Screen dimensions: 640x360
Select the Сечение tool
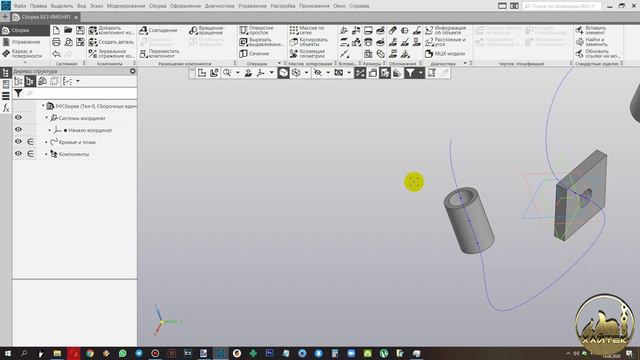[254, 53]
